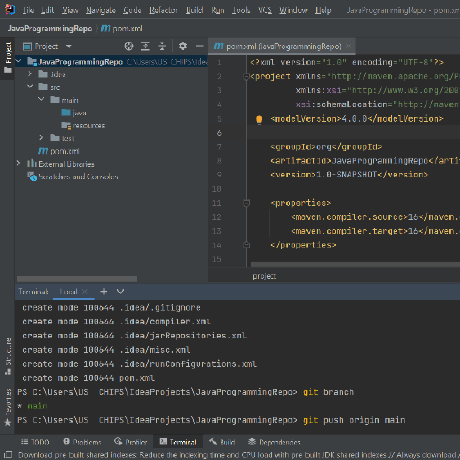Close the pom.xml editor tab
Viewport: 460px width, 460px height.
[x=349, y=46]
